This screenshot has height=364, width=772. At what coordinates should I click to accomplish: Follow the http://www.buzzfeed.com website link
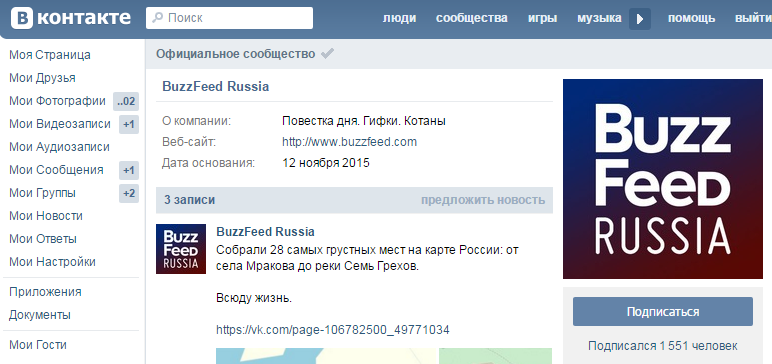coord(350,142)
